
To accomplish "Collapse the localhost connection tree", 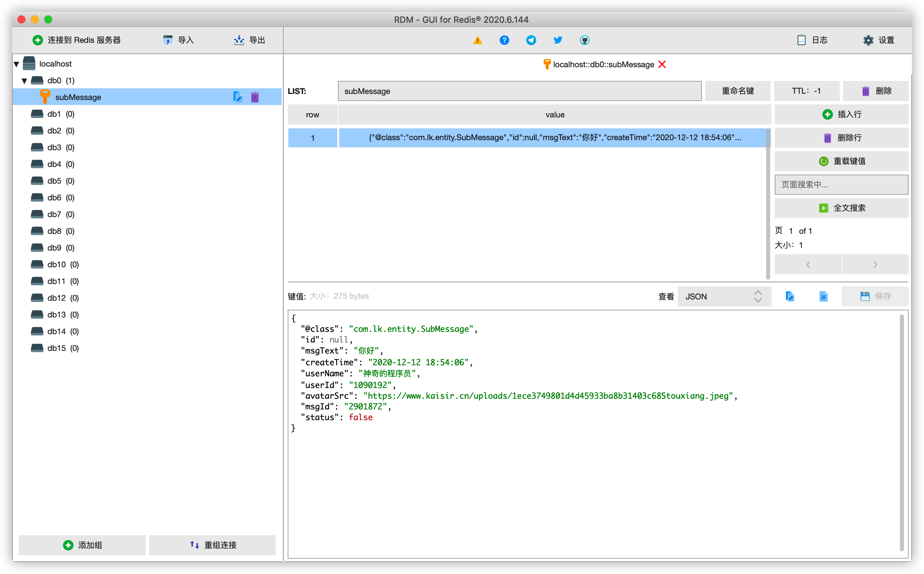I will pos(17,64).
